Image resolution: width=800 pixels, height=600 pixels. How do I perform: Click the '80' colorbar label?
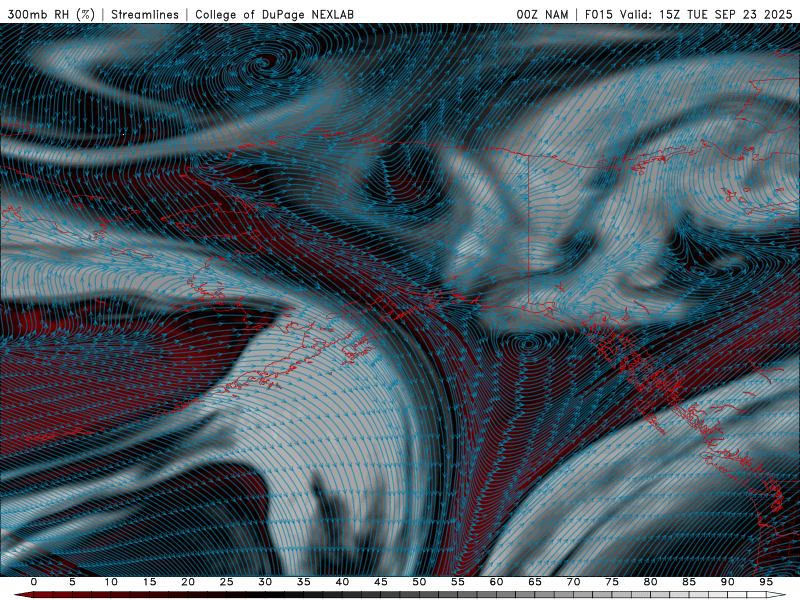click(650, 582)
